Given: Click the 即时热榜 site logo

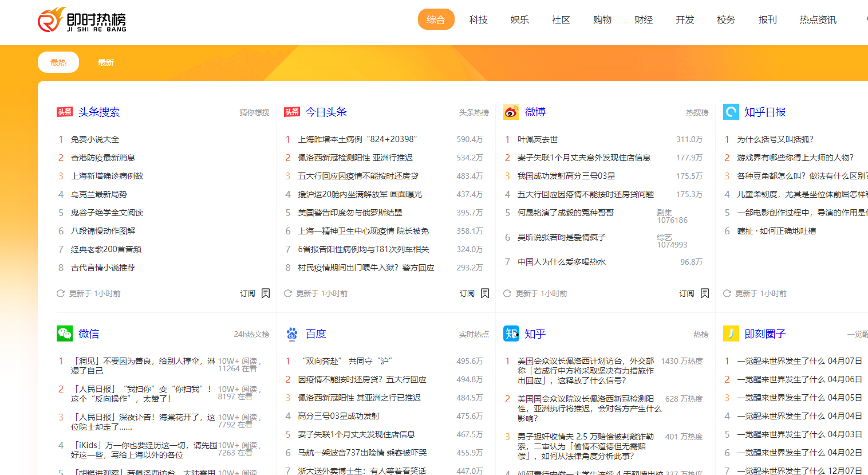Looking at the screenshot, I should pos(82,21).
